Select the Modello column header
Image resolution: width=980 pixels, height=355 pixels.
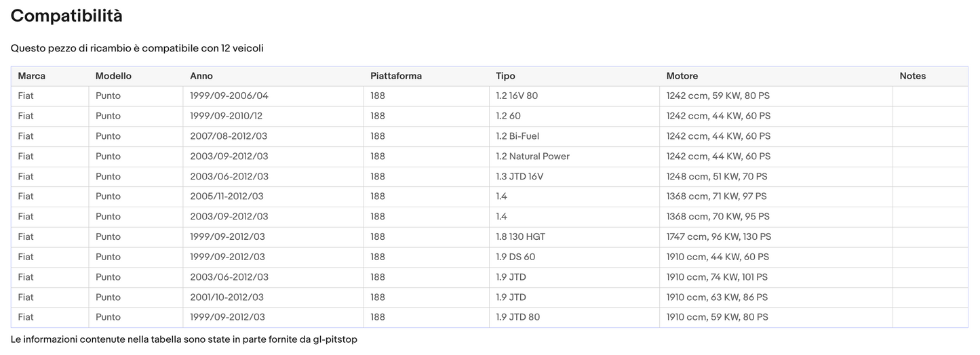(x=113, y=76)
